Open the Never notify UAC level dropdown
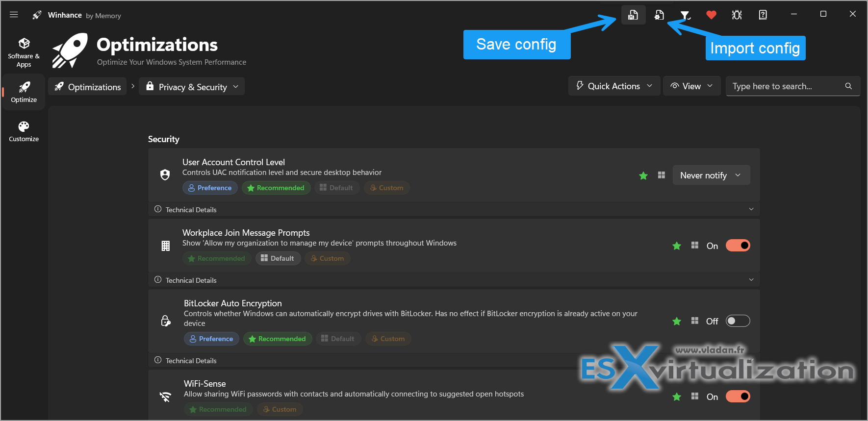 [x=711, y=175]
